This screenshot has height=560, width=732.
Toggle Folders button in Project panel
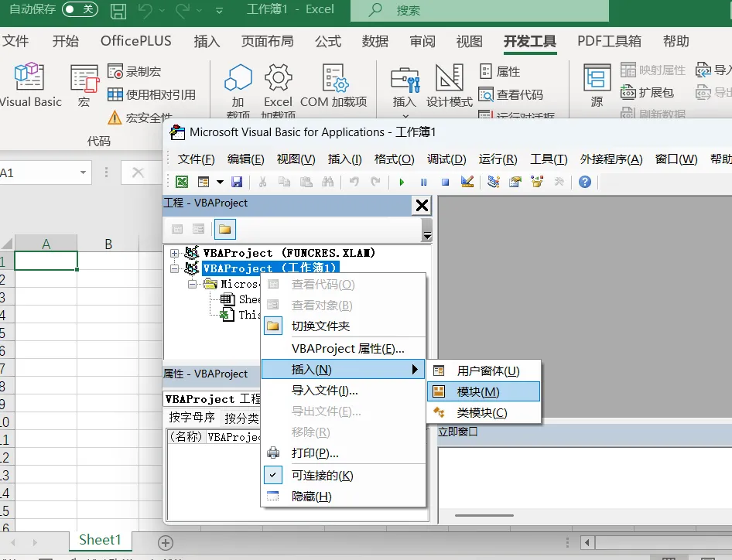[225, 229]
